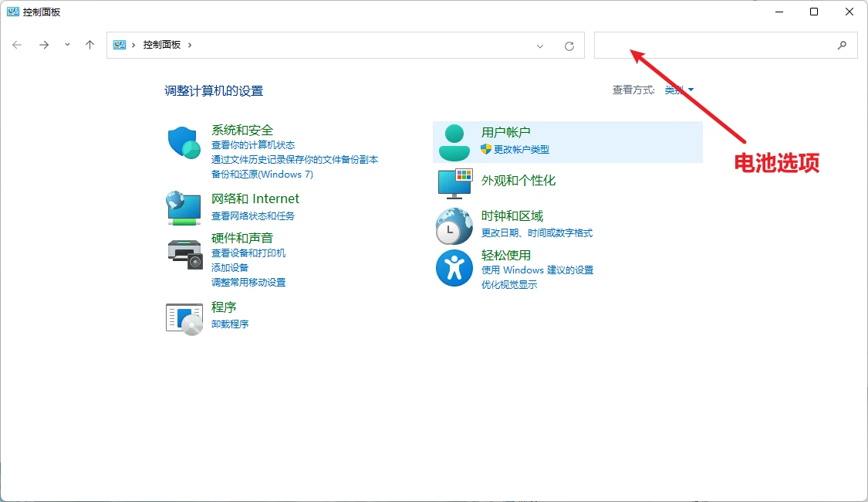Expand recent locations dropdown arrow

click(x=67, y=45)
